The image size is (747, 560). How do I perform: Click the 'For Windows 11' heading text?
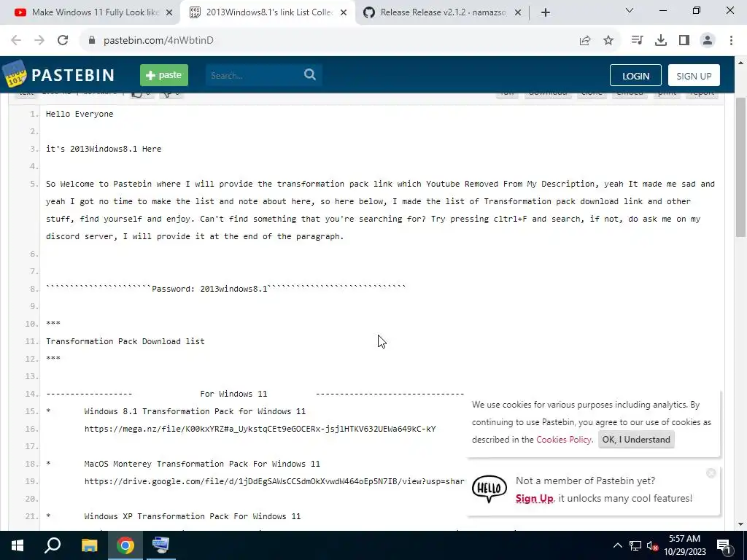[x=233, y=394]
